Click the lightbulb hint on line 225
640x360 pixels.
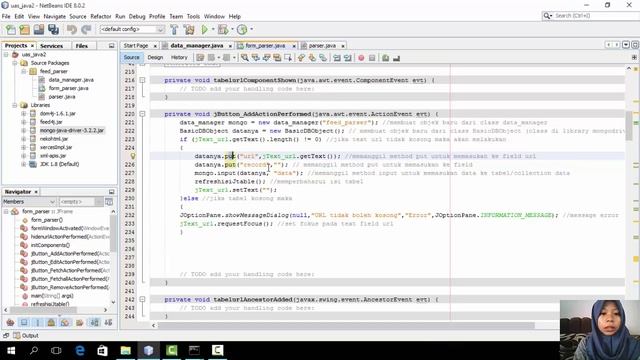[x=133, y=156]
